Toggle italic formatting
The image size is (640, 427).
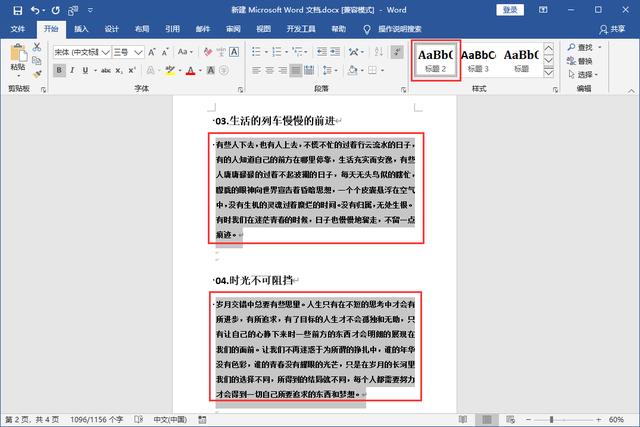pos(72,70)
